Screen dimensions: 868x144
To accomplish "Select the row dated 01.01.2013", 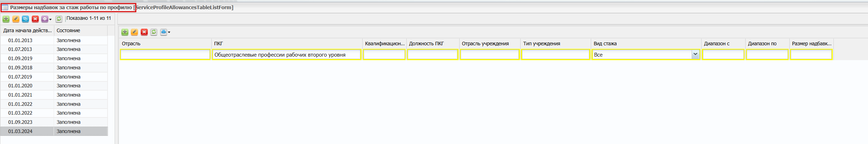I will pyautogui.click(x=54, y=40).
